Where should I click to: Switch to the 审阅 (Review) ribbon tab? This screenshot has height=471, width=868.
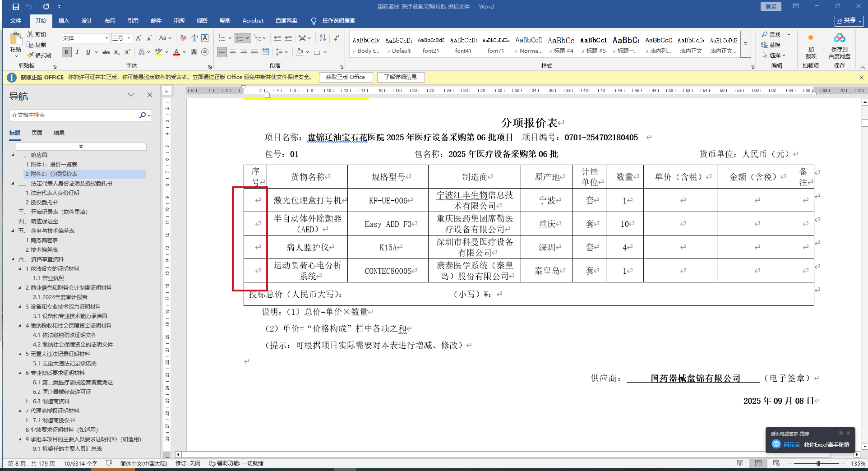[179, 21]
